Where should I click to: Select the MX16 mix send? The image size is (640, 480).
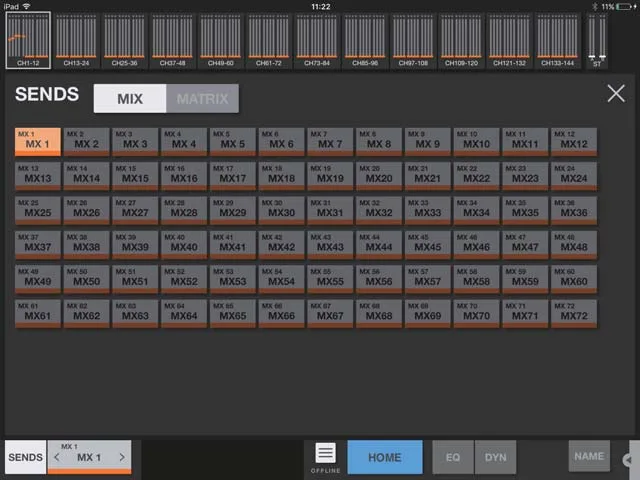pos(184,176)
